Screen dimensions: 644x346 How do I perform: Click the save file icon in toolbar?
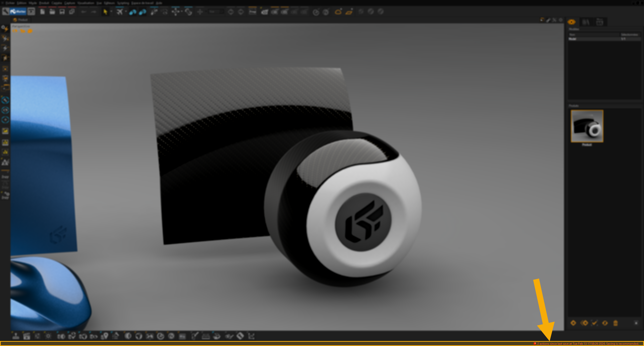(62, 12)
